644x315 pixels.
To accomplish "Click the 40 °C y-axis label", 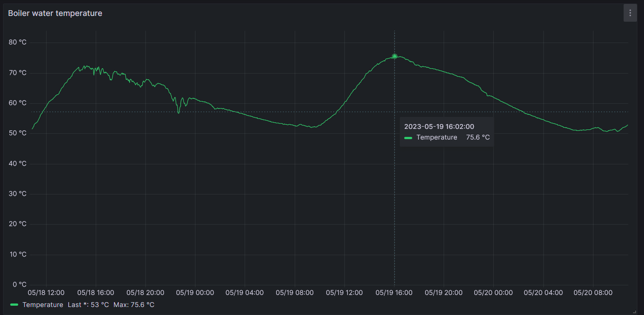I will click(18, 163).
